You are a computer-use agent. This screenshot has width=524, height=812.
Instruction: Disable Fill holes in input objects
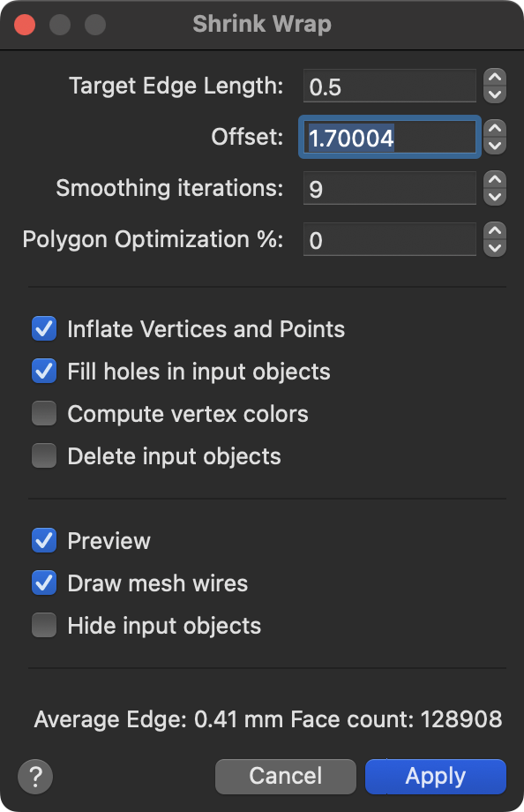pyautogui.click(x=44, y=372)
